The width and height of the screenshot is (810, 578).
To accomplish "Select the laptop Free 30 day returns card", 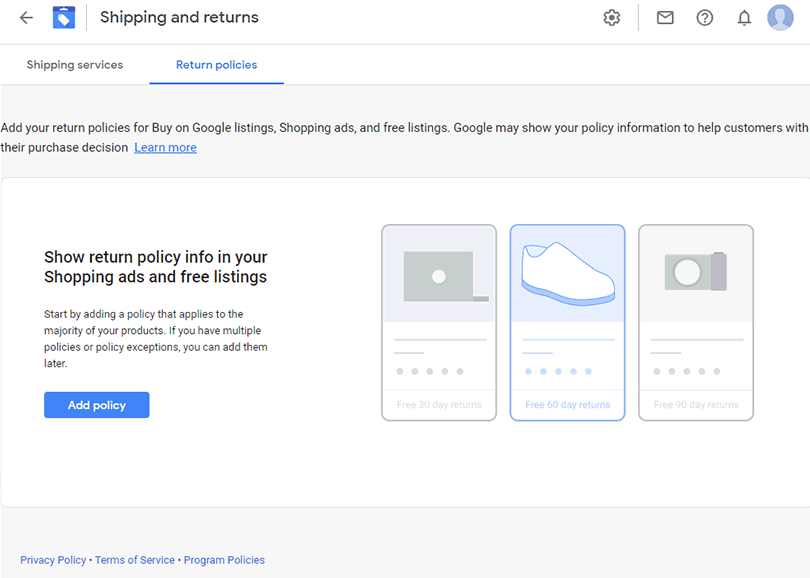I will coord(439,323).
